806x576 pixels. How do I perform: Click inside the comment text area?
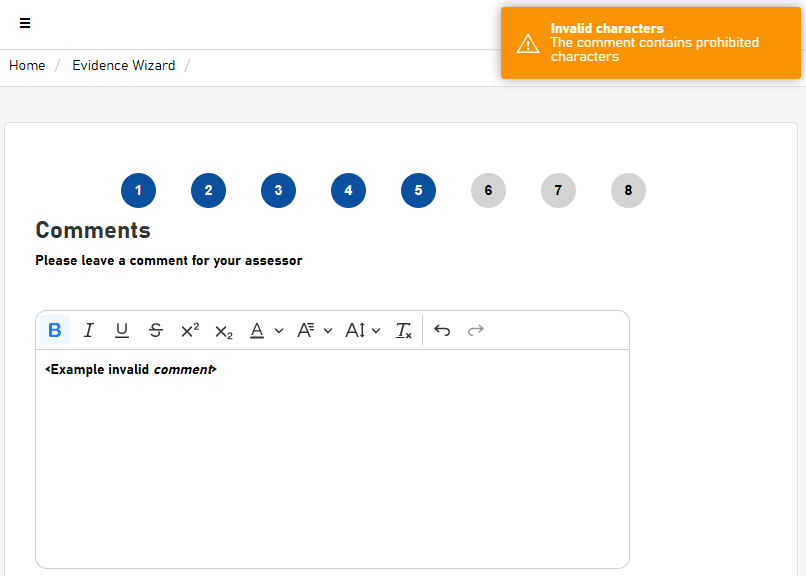pyautogui.click(x=332, y=460)
